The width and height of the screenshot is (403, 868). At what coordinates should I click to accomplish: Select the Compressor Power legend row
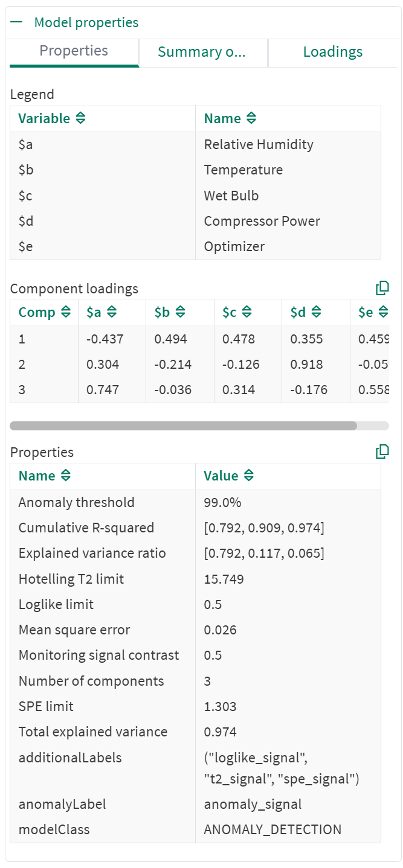click(x=262, y=221)
